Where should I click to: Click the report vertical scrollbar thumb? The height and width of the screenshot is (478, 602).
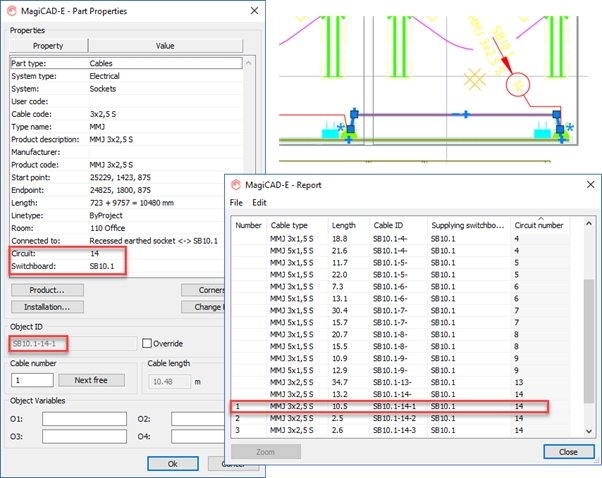click(589, 341)
